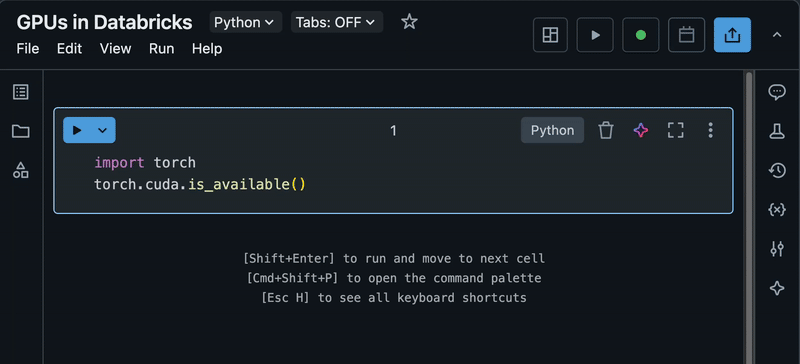Open compute status green dot button
Viewport: 800px width, 364px height.
point(641,35)
